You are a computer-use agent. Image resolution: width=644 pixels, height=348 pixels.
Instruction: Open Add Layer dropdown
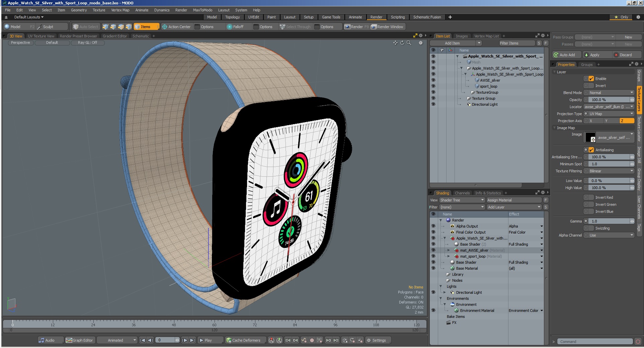point(514,207)
